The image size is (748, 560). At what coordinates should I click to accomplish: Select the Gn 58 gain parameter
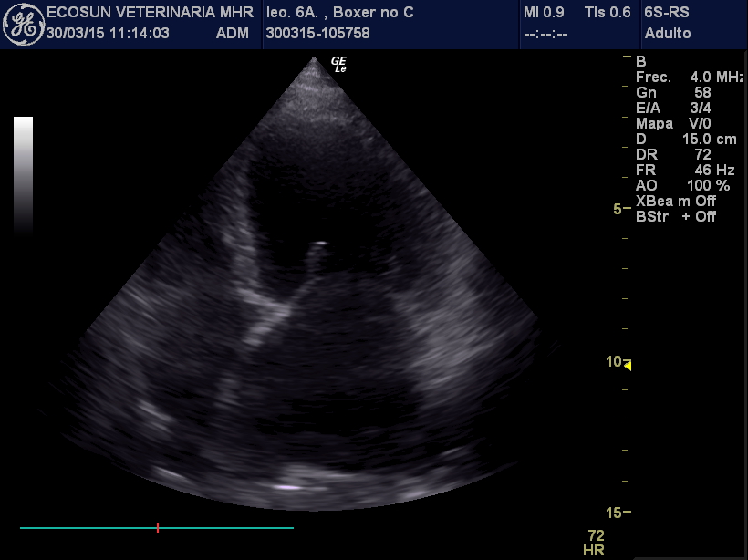click(673, 93)
